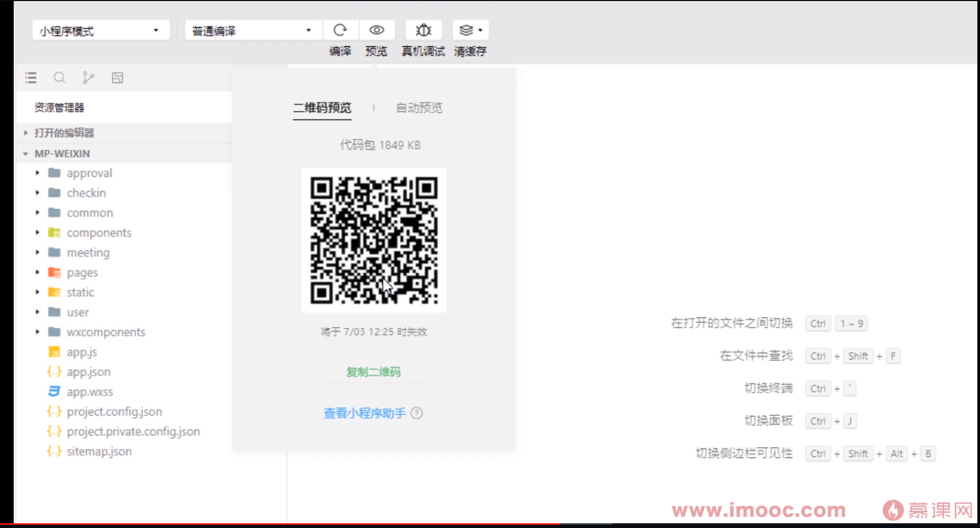This screenshot has height=528, width=980.
Task: Switch to the 二维码预览 tab
Action: (x=322, y=108)
